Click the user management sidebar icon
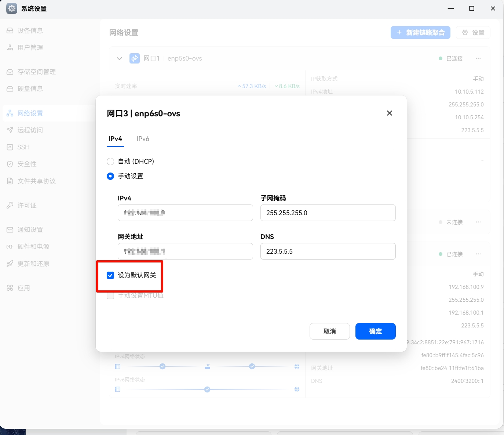The width and height of the screenshot is (504, 435). coord(10,48)
